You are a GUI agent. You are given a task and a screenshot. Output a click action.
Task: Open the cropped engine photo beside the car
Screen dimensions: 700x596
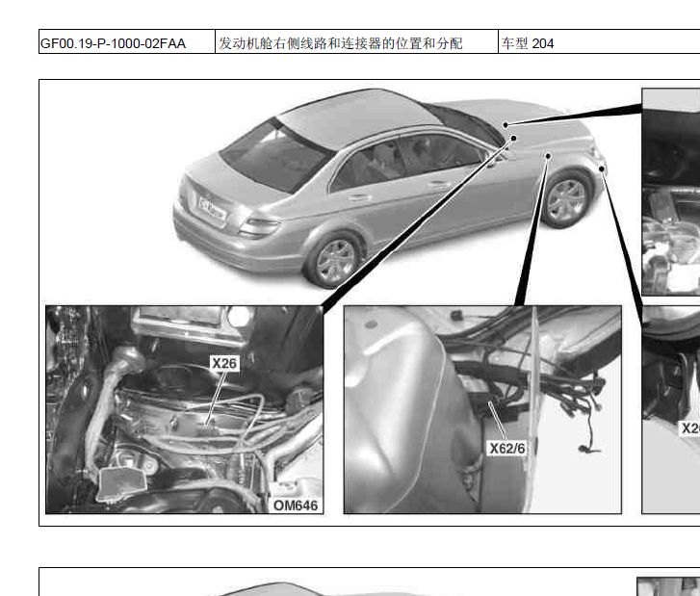click(x=671, y=192)
